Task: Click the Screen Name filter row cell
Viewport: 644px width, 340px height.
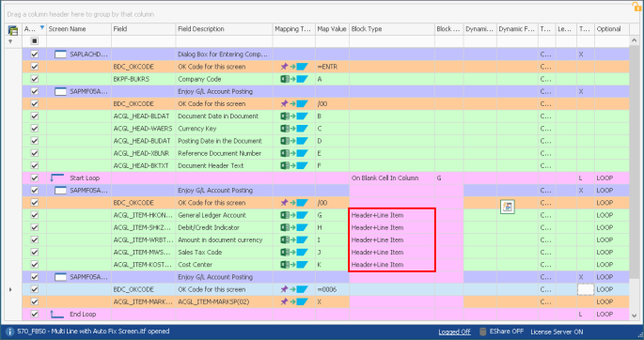Action: click(79, 41)
